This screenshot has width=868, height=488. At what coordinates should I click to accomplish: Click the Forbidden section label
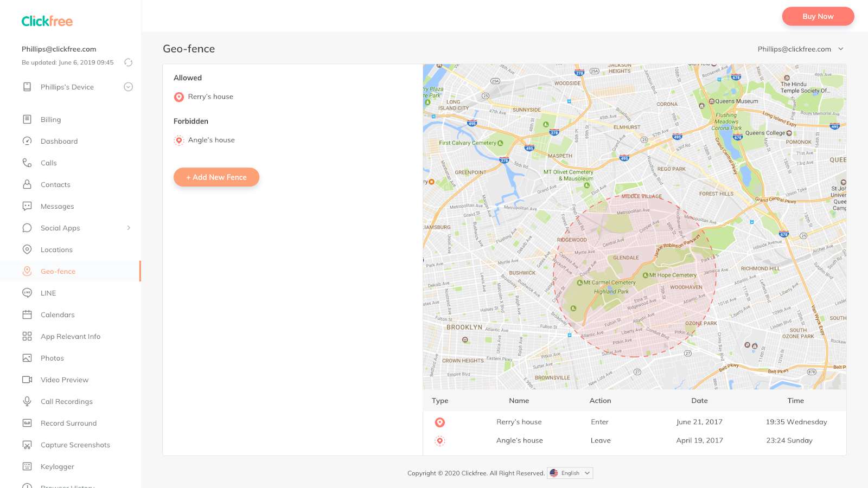tap(191, 121)
